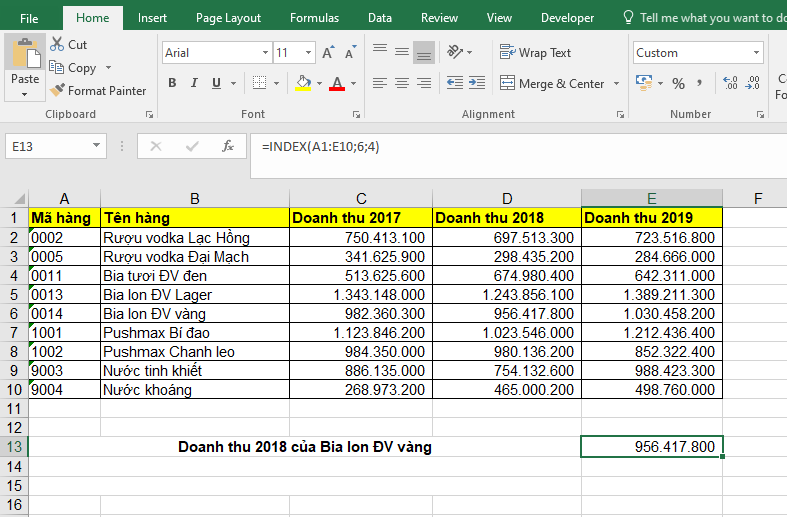787x517 pixels.
Task: Click the Increase Decimal icon
Action: pyautogui.click(x=729, y=84)
